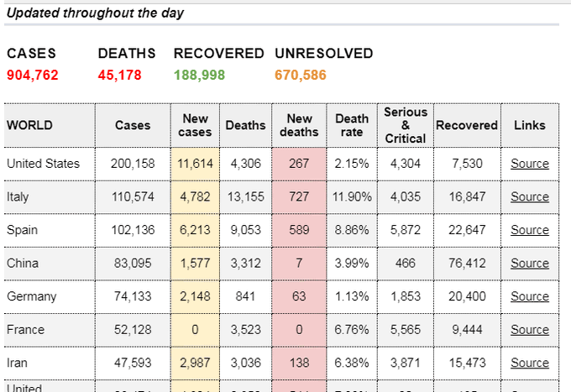
Task: Click Italy deaths value 13,155
Action: (x=245, y=197)
